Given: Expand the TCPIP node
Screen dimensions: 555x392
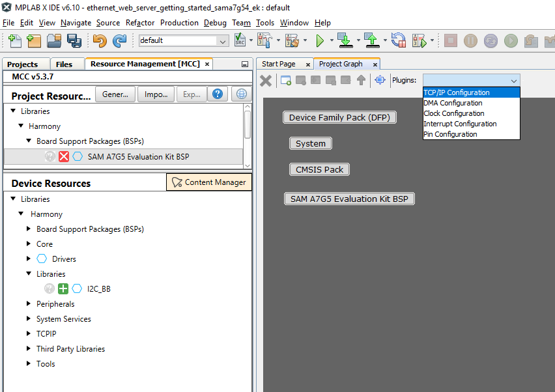Looking at the screenshot, I should (29, 333).
